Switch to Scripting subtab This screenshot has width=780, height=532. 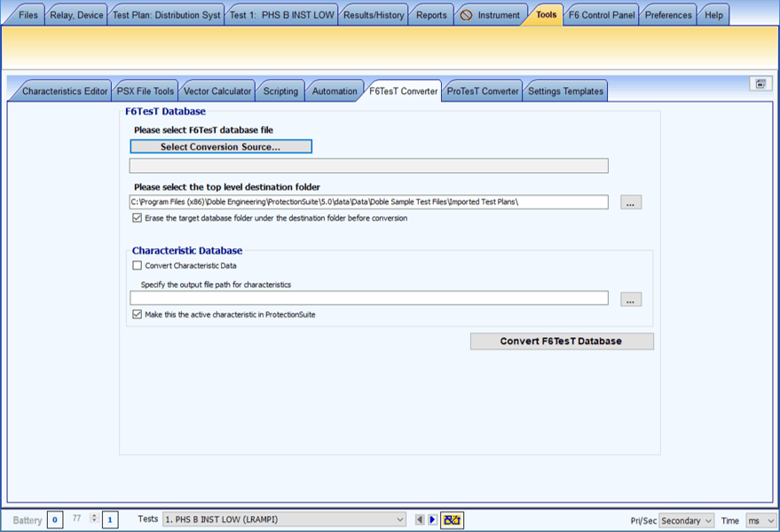click(280, 91)
